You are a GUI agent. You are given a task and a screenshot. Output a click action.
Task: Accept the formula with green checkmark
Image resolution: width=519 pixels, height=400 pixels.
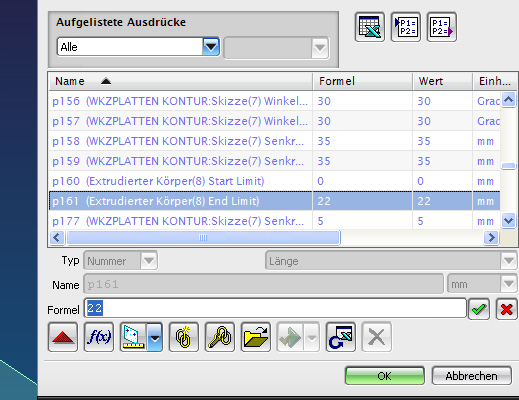tap(479, 309)
